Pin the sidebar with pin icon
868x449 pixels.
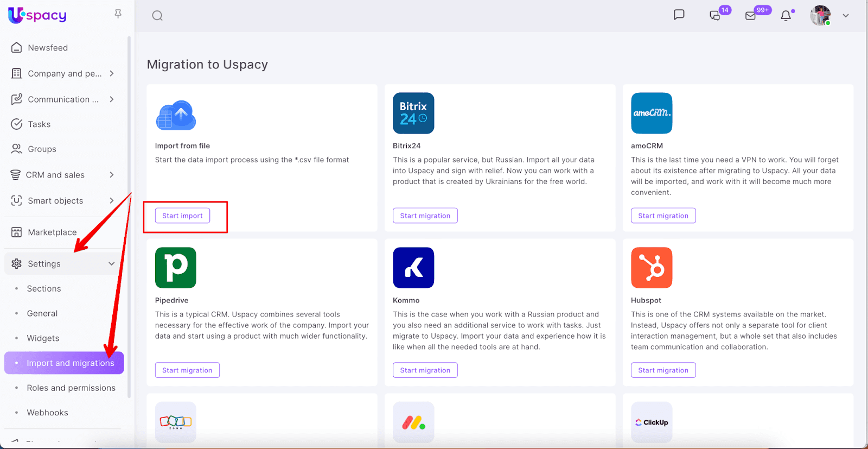118,14
